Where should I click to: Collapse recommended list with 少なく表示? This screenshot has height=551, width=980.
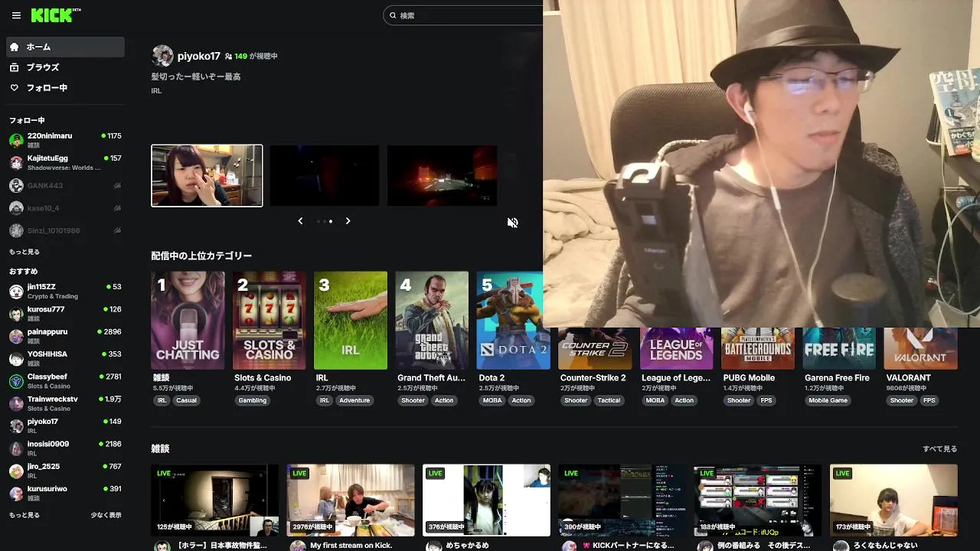(x=106, y=515)
